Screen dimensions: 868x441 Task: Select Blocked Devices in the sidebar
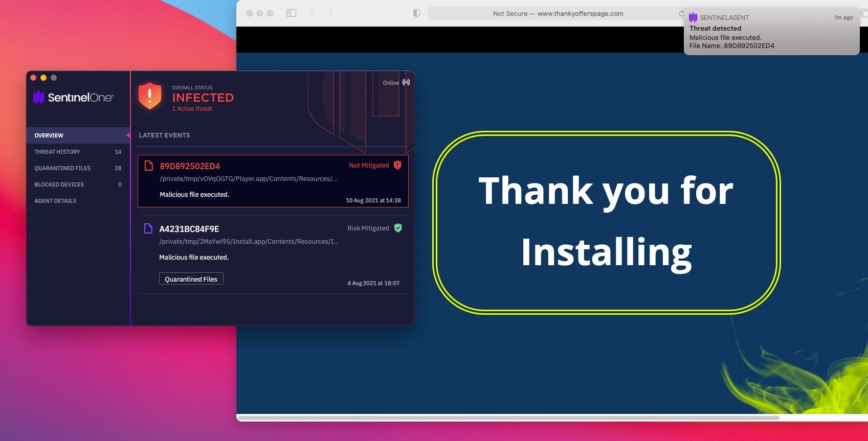click(x=59, y=184)
